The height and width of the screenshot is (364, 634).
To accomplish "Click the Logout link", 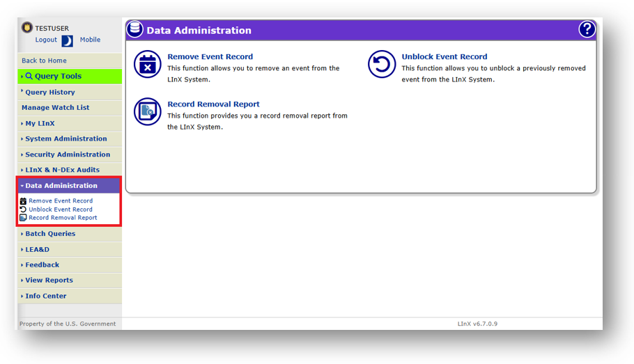I will click(x=46, y=40).
